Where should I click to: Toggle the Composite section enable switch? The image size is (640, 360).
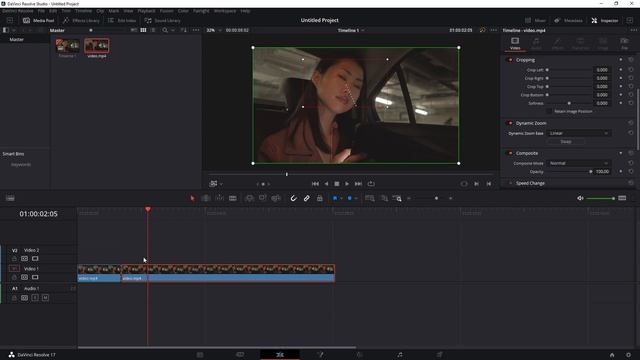point(509,153)
